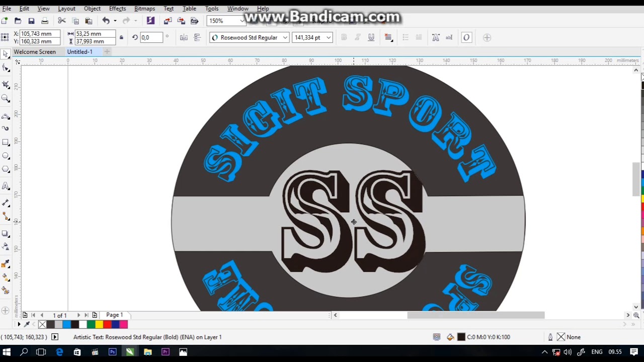Select the Ellipse tool
The image size is (644, 362).
click(x=6, y=156)
